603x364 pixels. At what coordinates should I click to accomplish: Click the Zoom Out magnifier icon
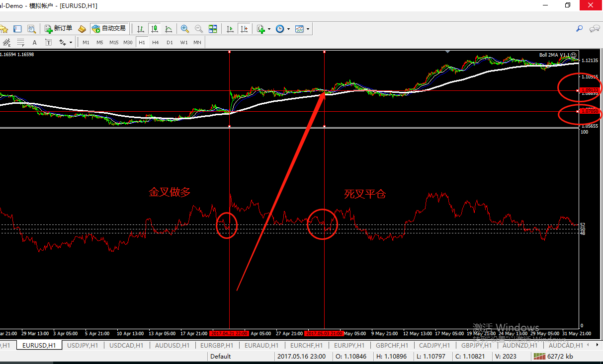tap(199, 29)
